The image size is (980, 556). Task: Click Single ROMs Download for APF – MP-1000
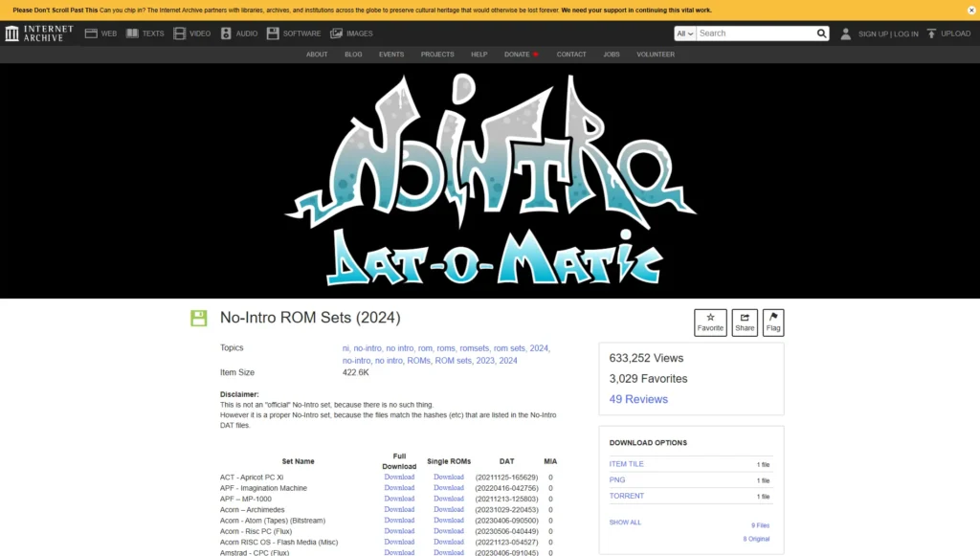(x=449, y=499)
